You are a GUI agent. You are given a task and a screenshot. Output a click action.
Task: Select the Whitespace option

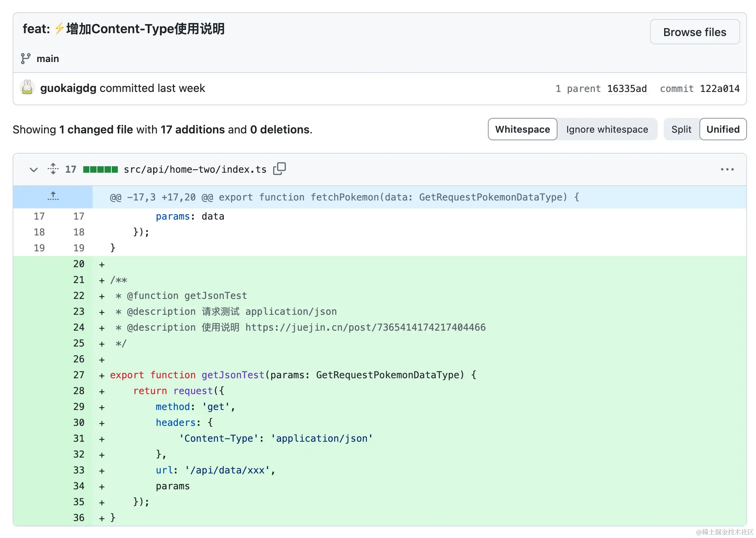pos(522,129)
